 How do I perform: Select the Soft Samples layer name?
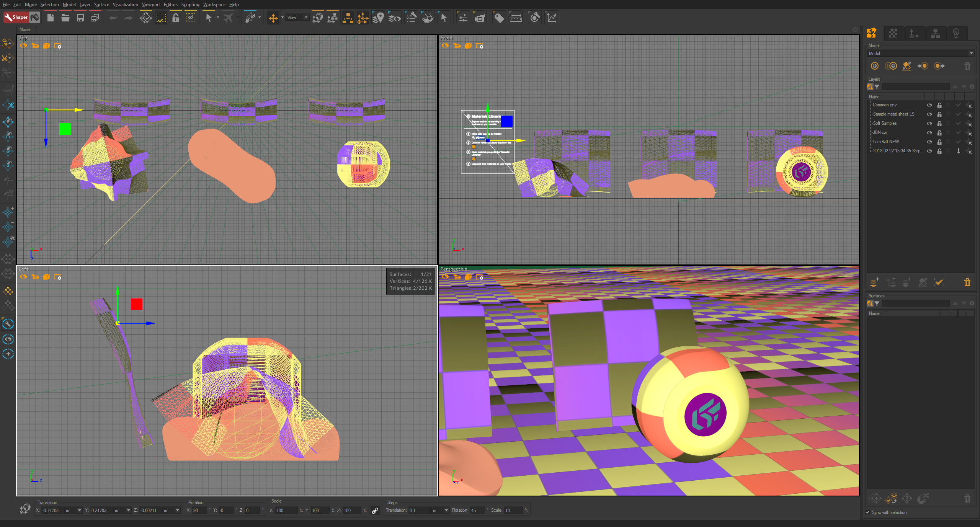pyautogui.click(x=885, y=123)
